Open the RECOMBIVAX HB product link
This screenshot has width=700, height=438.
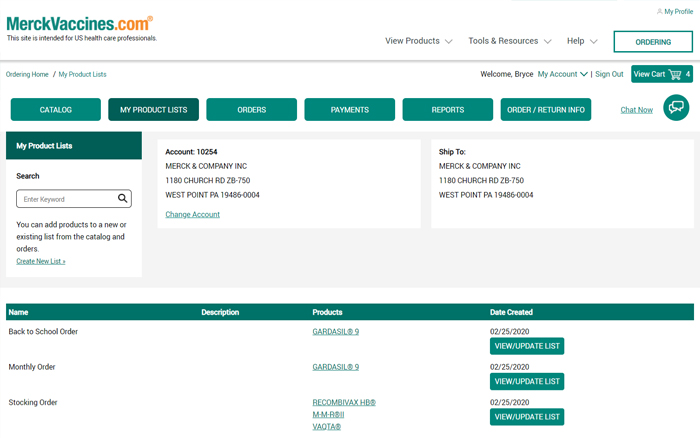coord(344,402)
